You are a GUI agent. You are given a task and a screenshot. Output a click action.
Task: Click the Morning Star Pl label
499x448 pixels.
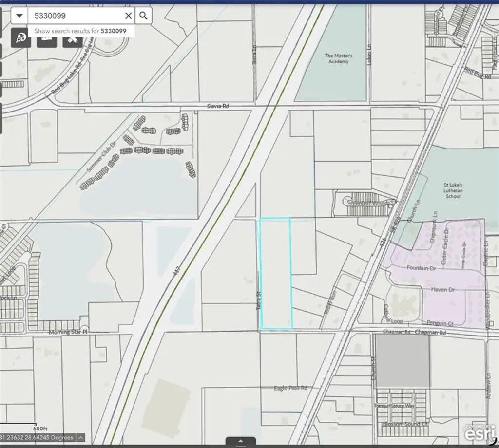[x=68, y=332]
